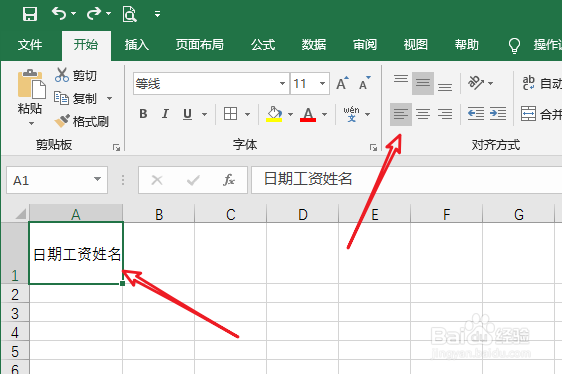This screenshot has width=562, height=374.
Task: Toggle Center horizontal alignment
Action: pyautogui.click(x=423, y=114)
